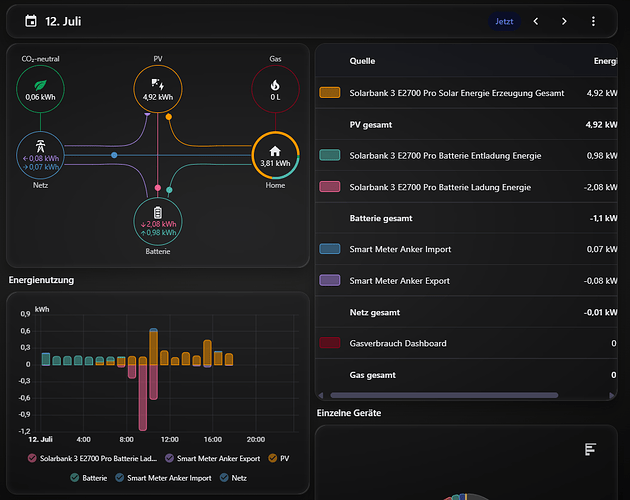
Task: Click the table scroll left arrow
Action: (x=321, y=395)
